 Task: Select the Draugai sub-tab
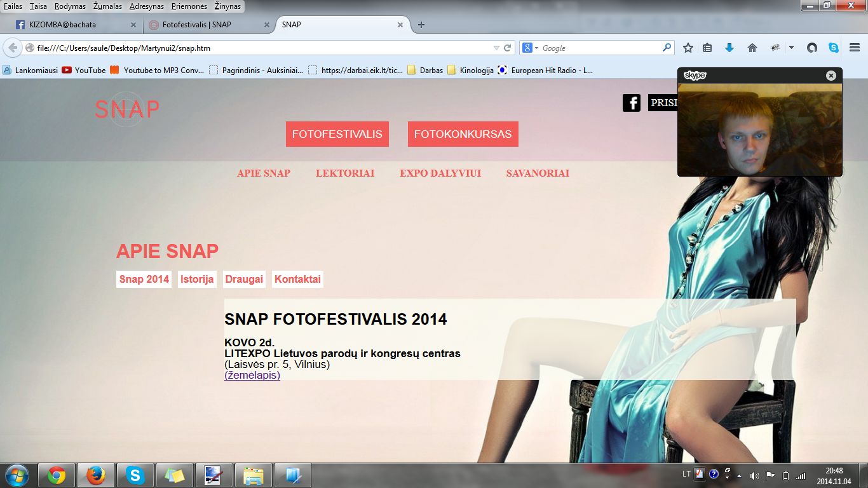[x=244, y=280]
